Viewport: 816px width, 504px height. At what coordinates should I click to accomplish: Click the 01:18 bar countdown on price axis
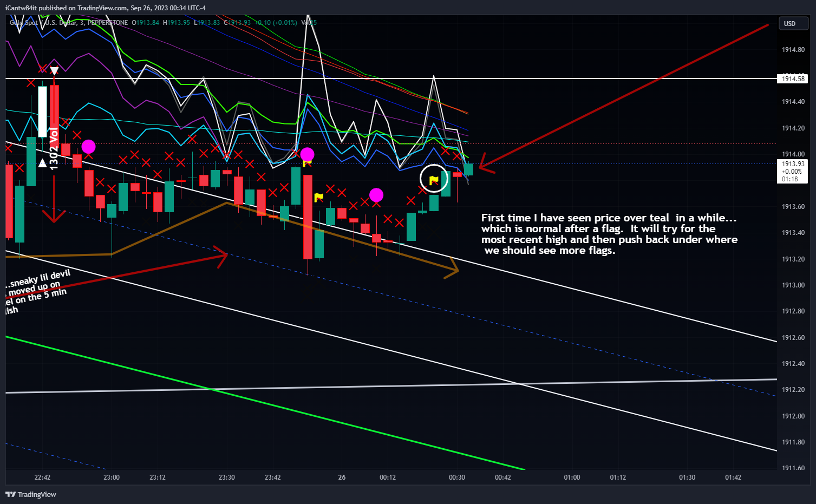coord(790,179)
